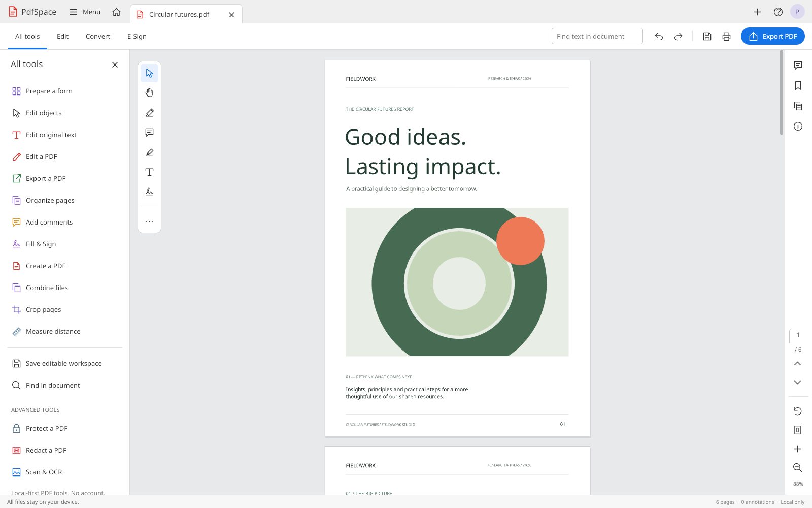812x508 pixels.
Task: Click the '0 annotations' status text
Action: tap(757, 502)
